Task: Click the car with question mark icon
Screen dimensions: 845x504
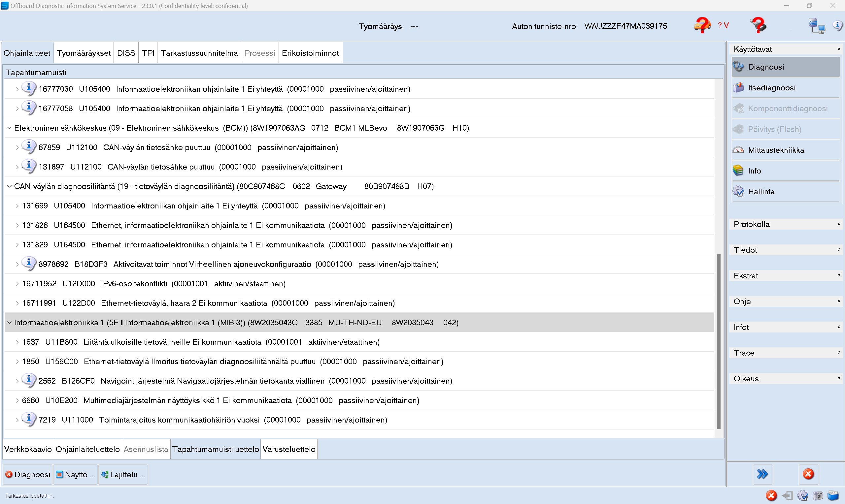Action: (702, 25)
